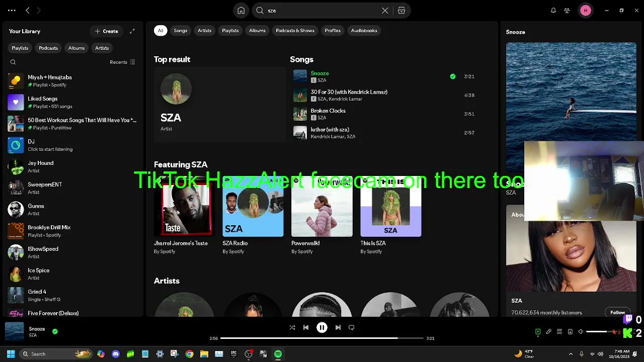Follow SZA in the side panel
This screenshot has width=644, height=362.
[617, 312]
